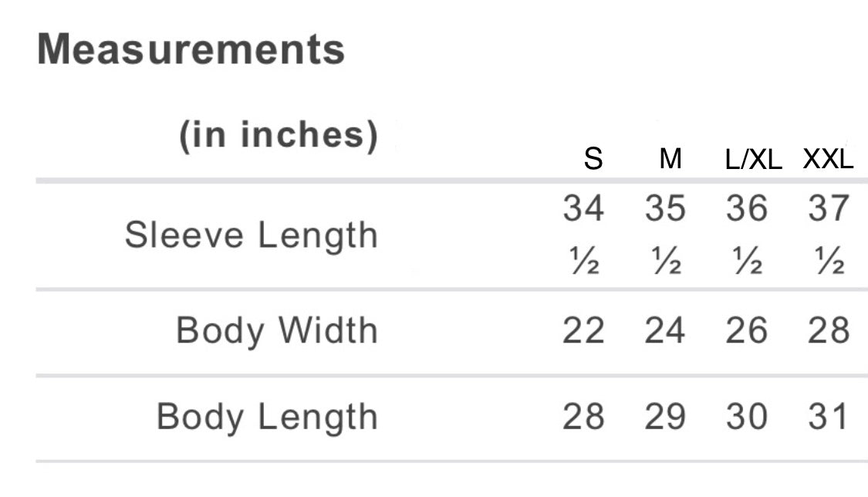Select body length value 30
Viewport: 868px width, 497px height.
(x=747, y=417)
